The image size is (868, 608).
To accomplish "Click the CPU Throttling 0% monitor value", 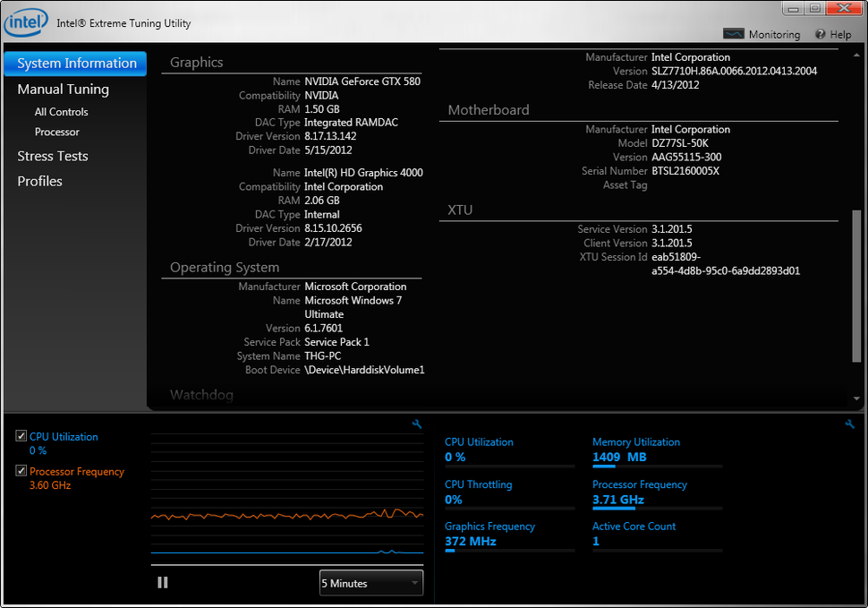I will 454,500.
